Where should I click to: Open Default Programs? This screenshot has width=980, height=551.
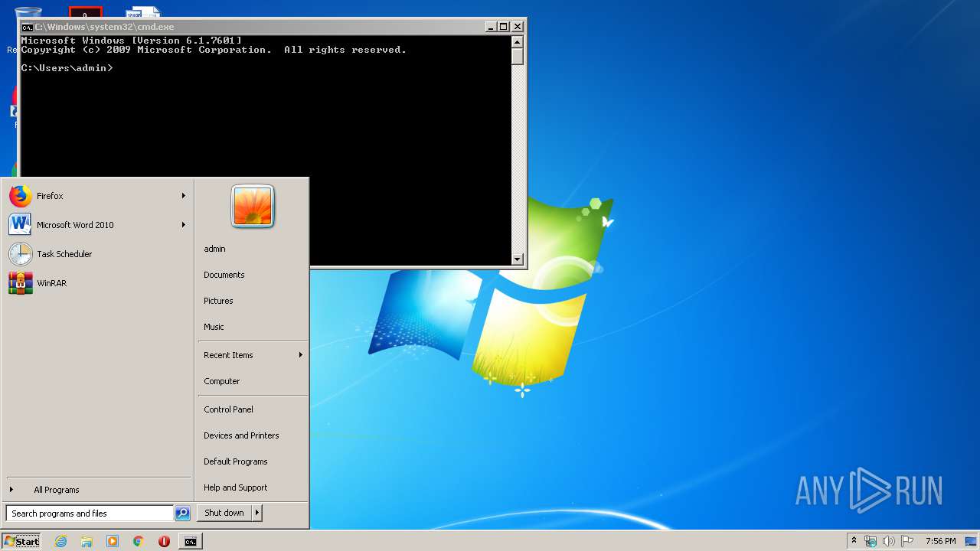pyautogui.click(x=253, y=461)
